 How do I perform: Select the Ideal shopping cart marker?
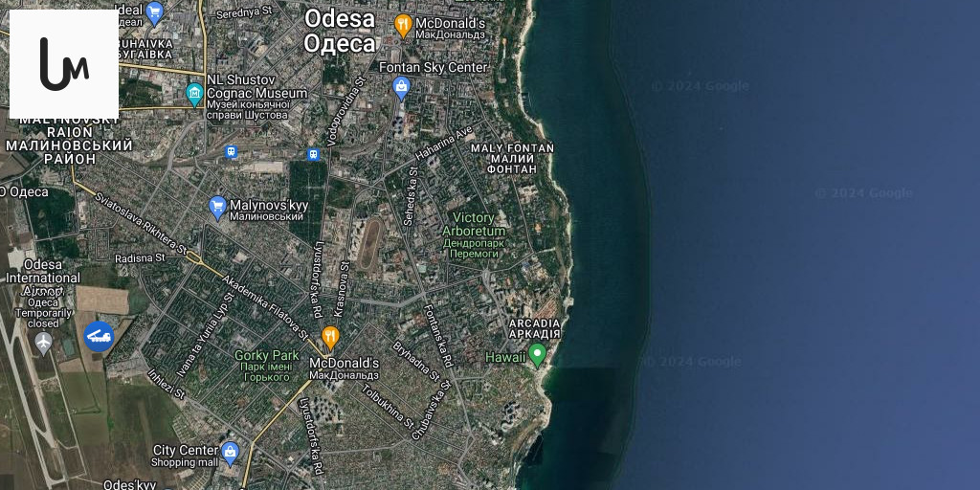pyautogui.click(x=154, y=11)
